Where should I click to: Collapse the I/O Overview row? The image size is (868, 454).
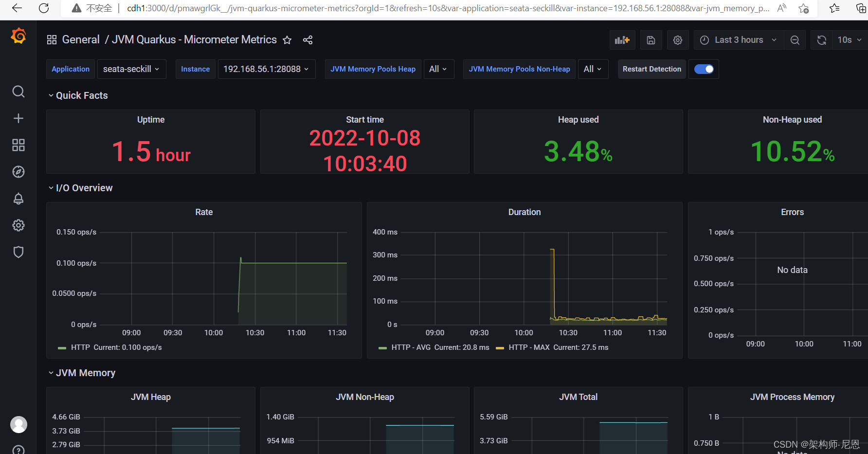coord(80,188)
